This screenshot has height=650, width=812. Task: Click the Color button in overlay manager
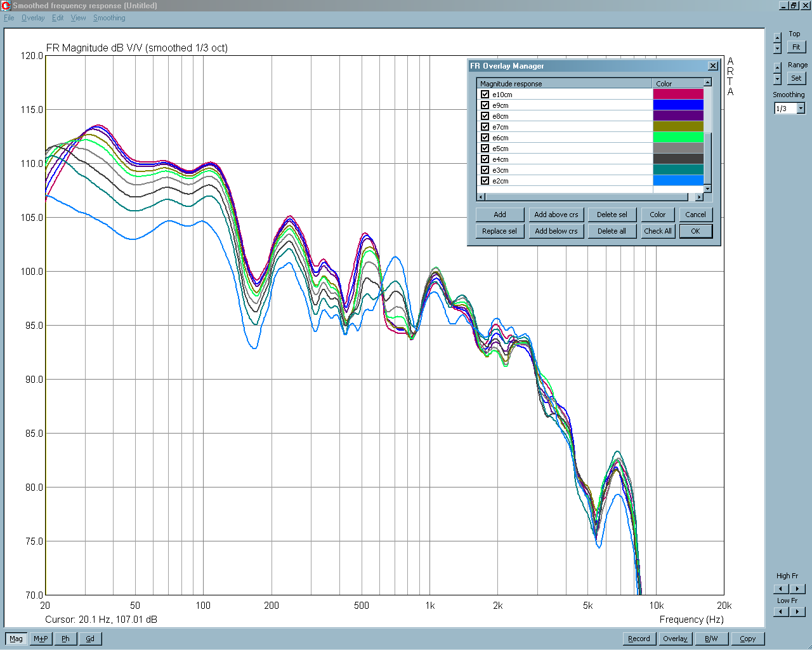click(658, 215)
